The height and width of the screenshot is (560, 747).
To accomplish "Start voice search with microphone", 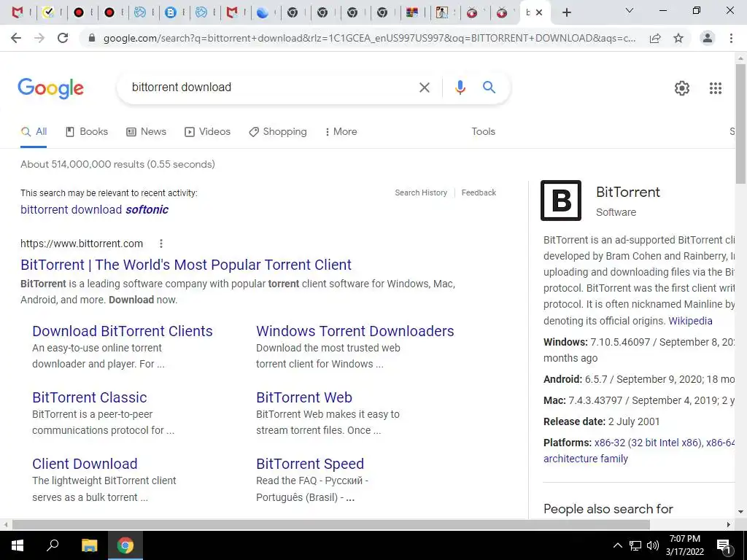I will tap(460, 87).
